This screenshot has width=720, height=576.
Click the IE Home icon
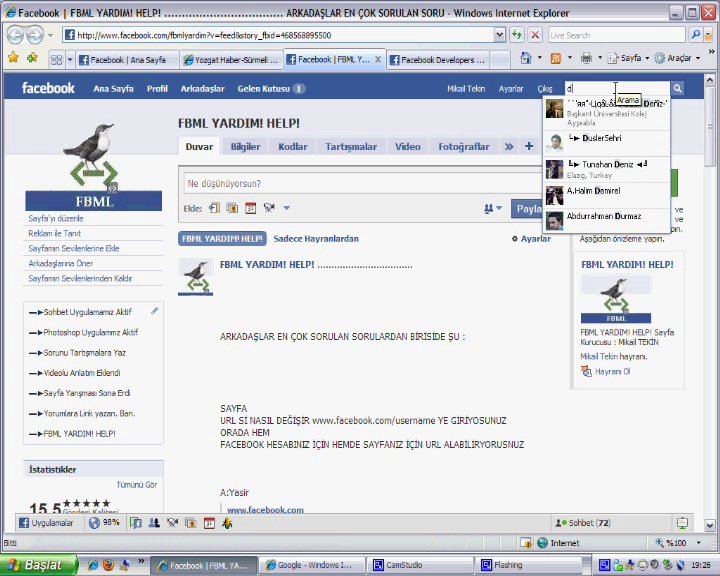(x=526, y=58)
